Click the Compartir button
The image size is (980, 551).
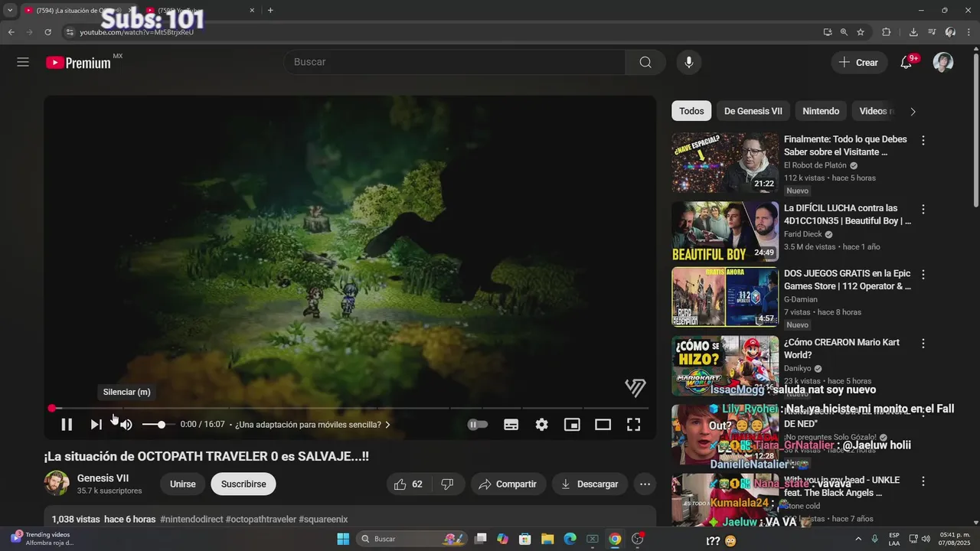point(508,484)
